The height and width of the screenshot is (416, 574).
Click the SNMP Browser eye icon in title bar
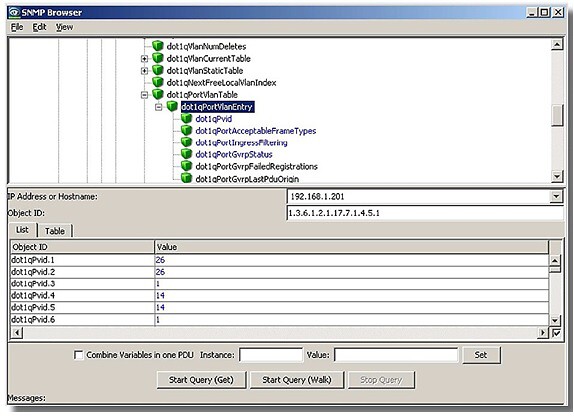click(x=14, y=12)
